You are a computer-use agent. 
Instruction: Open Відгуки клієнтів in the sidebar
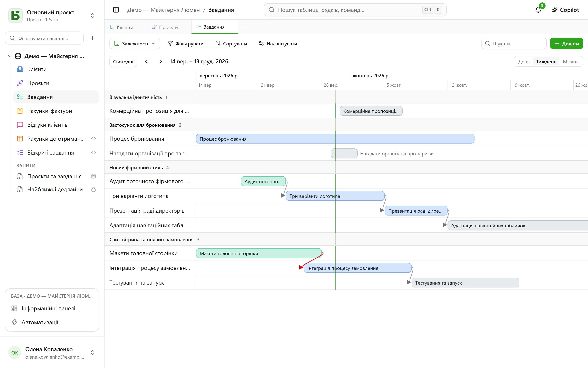click(x=56, y=125)
